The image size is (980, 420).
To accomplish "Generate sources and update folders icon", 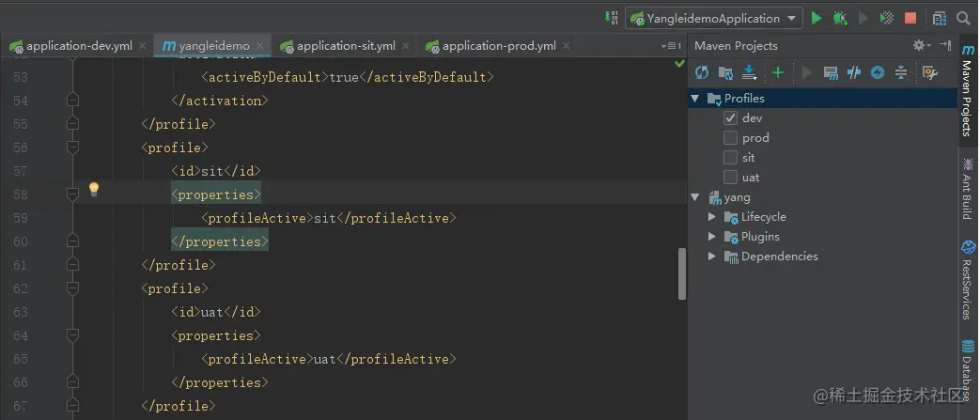I will pos(725,73).
